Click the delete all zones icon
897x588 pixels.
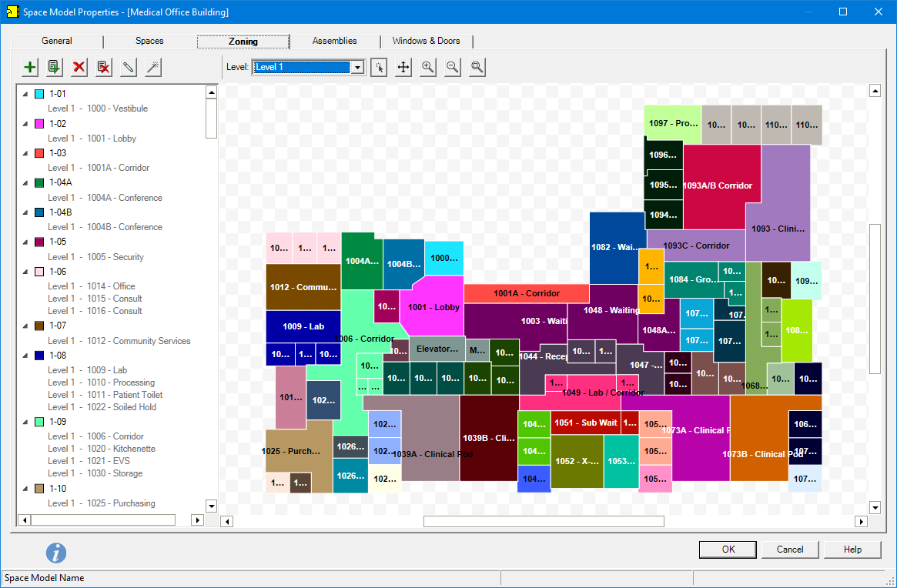103,67
